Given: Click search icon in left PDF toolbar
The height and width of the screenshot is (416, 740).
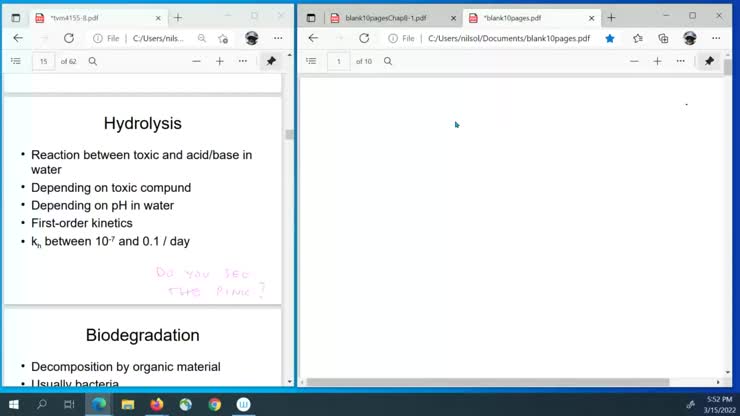Looking at the screenshot, I should (x=93, y=61).
